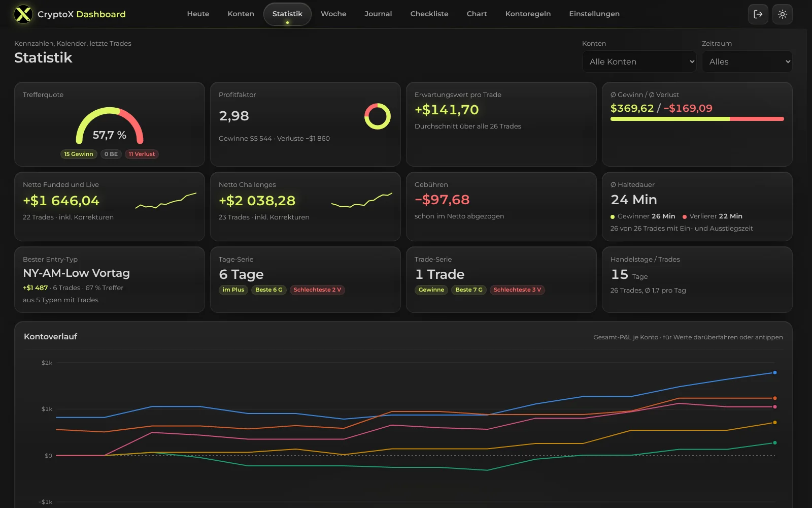This screenshot has width=812, height=508.
Task: Click the Gebühren value −$97,68
Action: click(x=442, y=200)
